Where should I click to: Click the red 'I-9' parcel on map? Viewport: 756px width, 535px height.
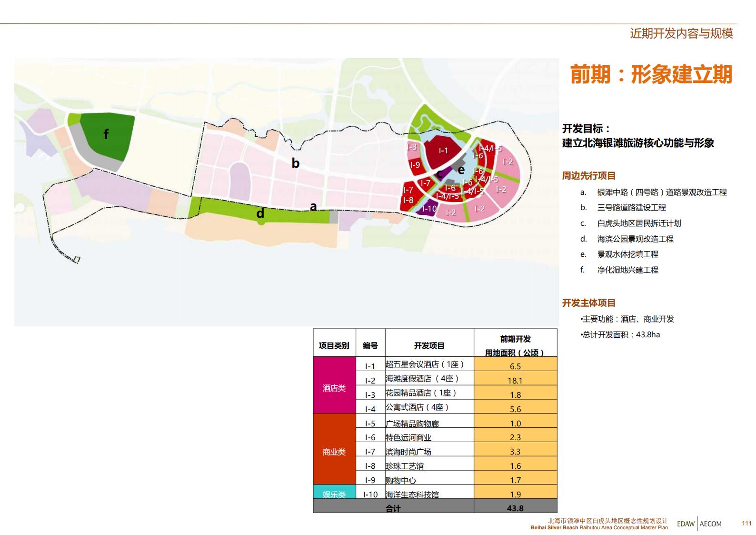pyautogui.click(x=415, y=165)
